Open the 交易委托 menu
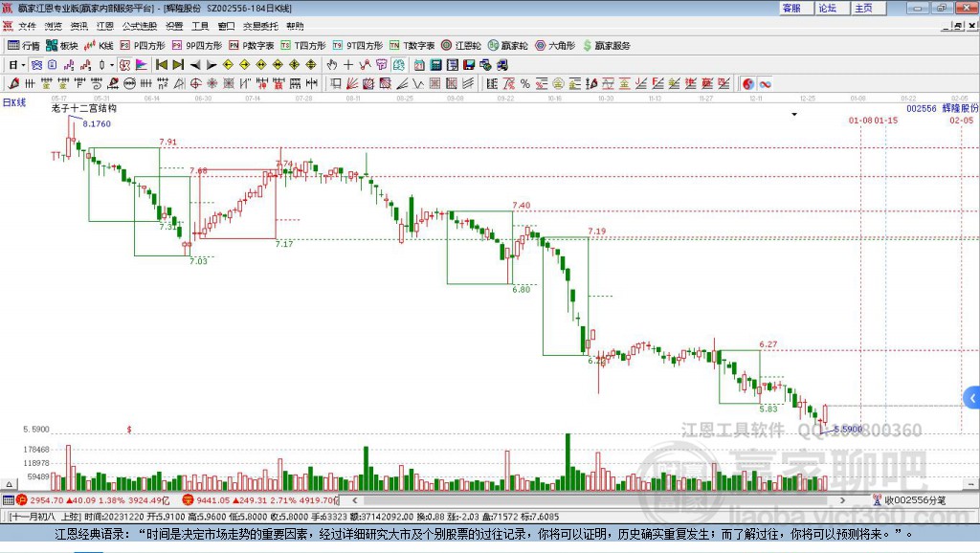This screenshot has height=553, width=980. pos(260,26)
